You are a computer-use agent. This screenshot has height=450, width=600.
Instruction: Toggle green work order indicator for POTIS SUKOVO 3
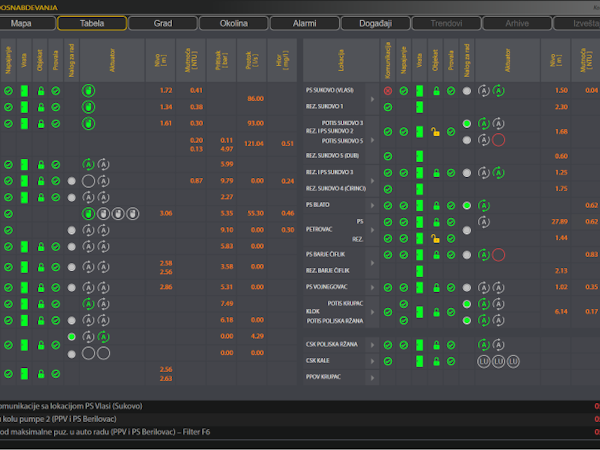466,124
